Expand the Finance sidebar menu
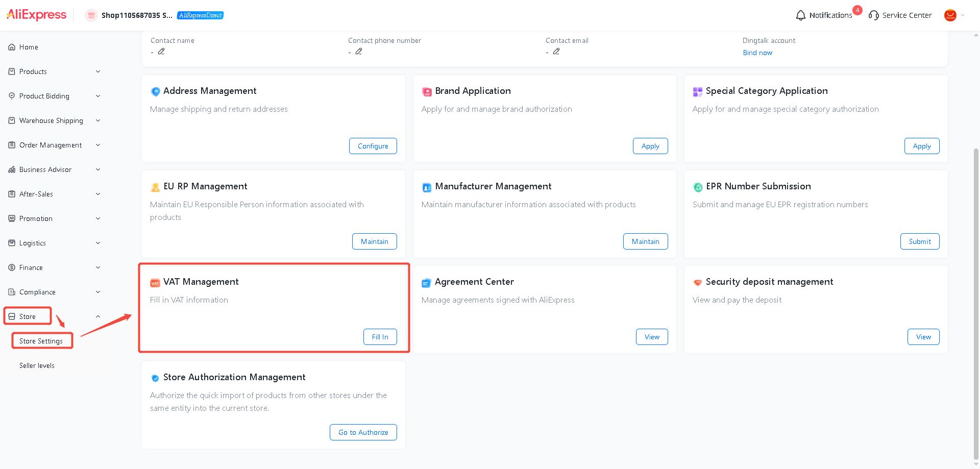 click(55, 267)
